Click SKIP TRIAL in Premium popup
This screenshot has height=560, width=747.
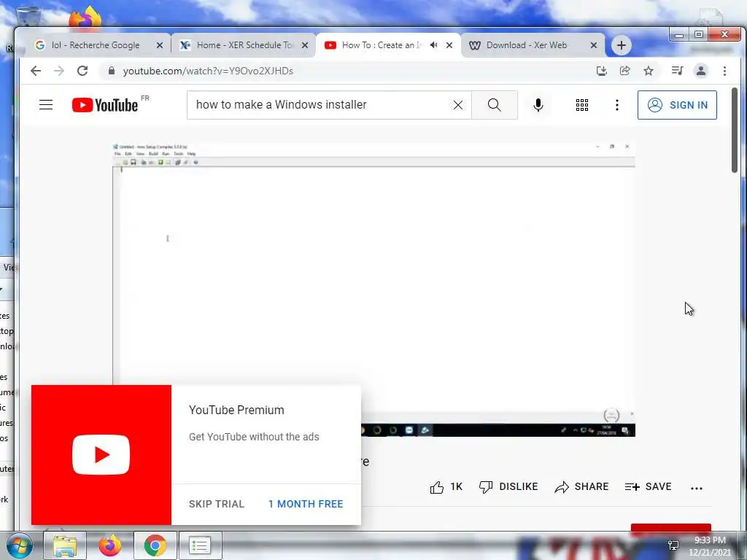tap(216, 504)
